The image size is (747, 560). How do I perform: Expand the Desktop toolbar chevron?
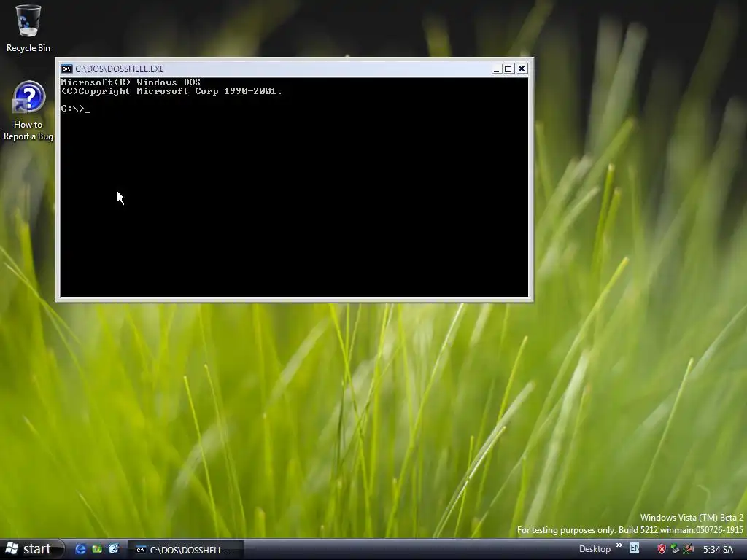619,545
